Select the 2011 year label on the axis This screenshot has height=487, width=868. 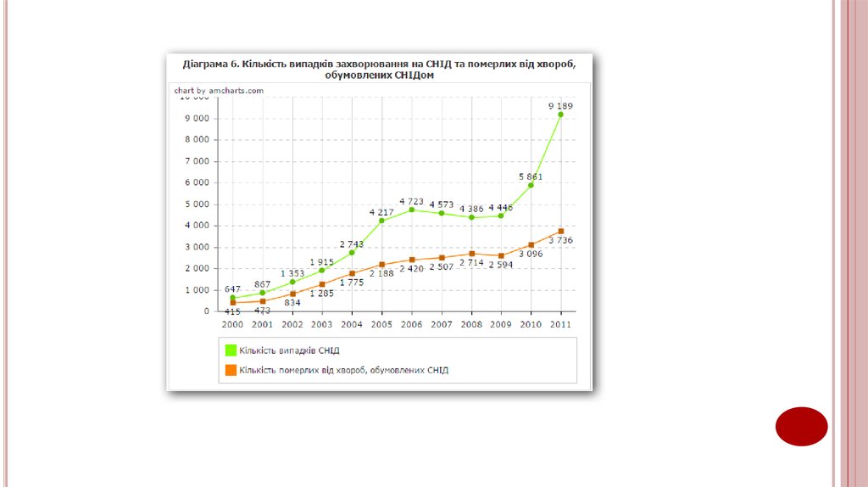tap(560, 324)
